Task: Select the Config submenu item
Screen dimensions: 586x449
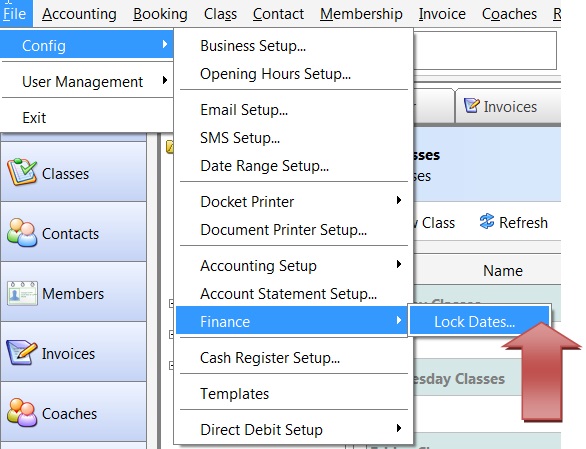Action: [87, 45]
